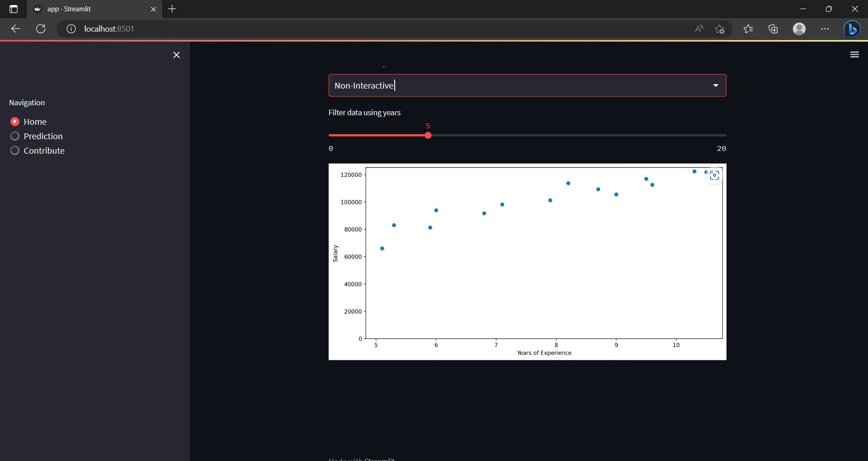Image resolution: width=868 pixels, height=461 pixels.
Task: Click the site information icon in address bar
Action: coord(71,28)
